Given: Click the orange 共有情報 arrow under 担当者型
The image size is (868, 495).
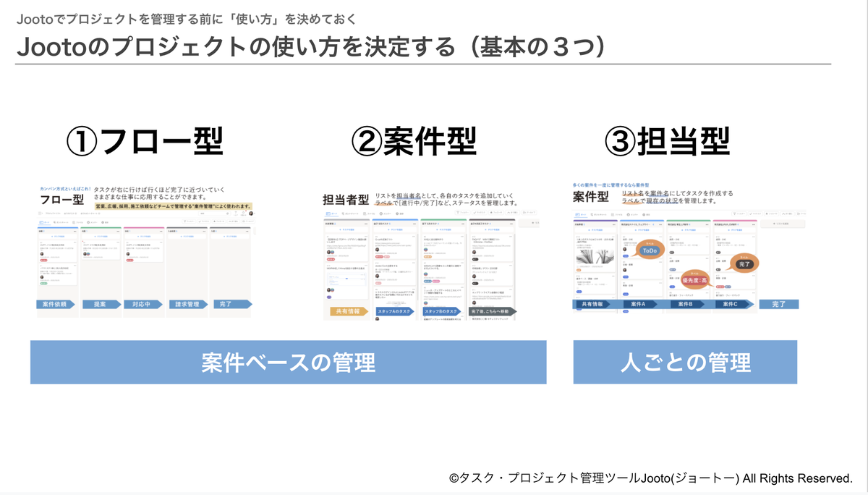Looking at the screenshot, I should (348, 311).
